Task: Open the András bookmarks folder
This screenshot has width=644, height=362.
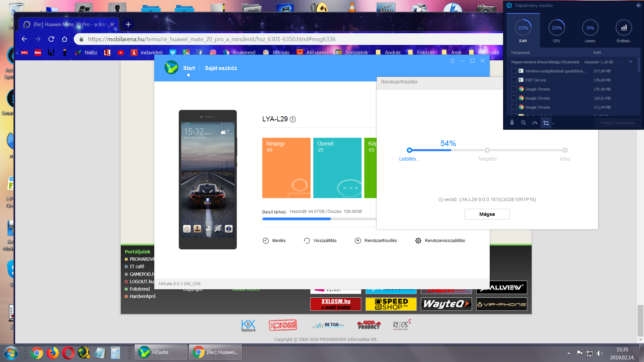Action: [388, 53]
